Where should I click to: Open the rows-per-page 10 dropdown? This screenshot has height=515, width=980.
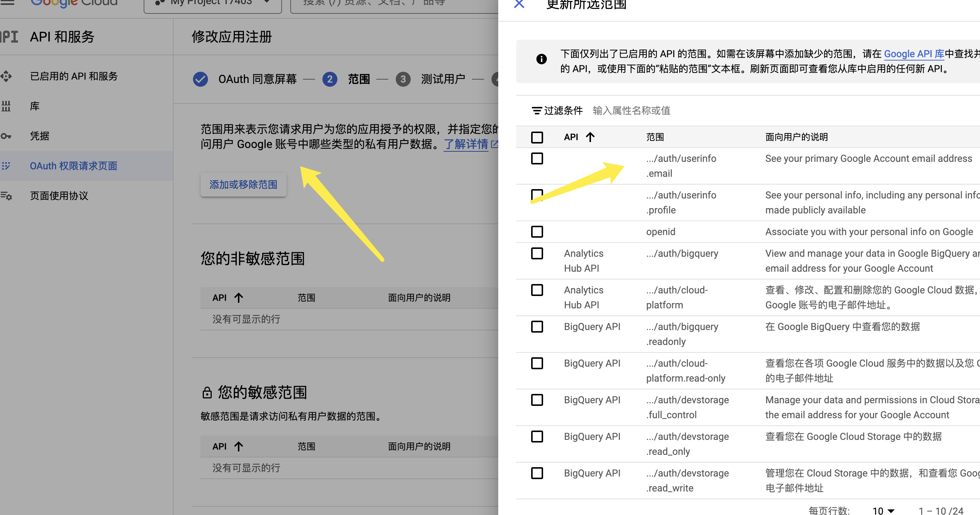[883, 511]
